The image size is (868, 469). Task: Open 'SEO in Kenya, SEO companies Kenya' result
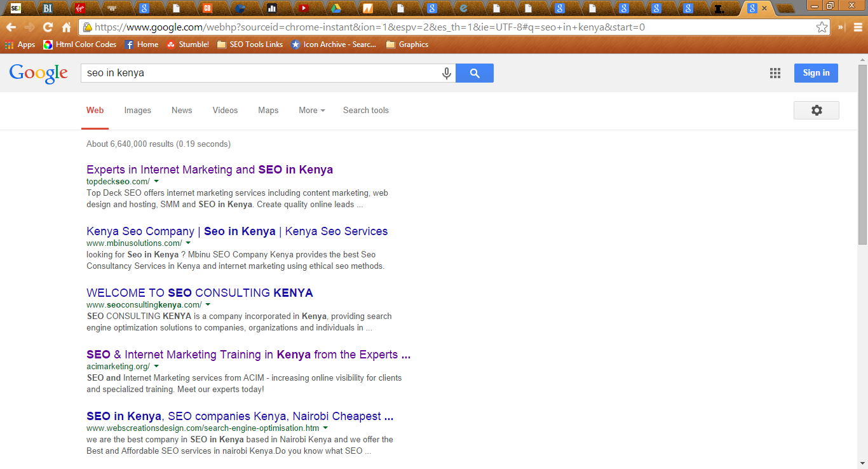[x=240, y=416]
